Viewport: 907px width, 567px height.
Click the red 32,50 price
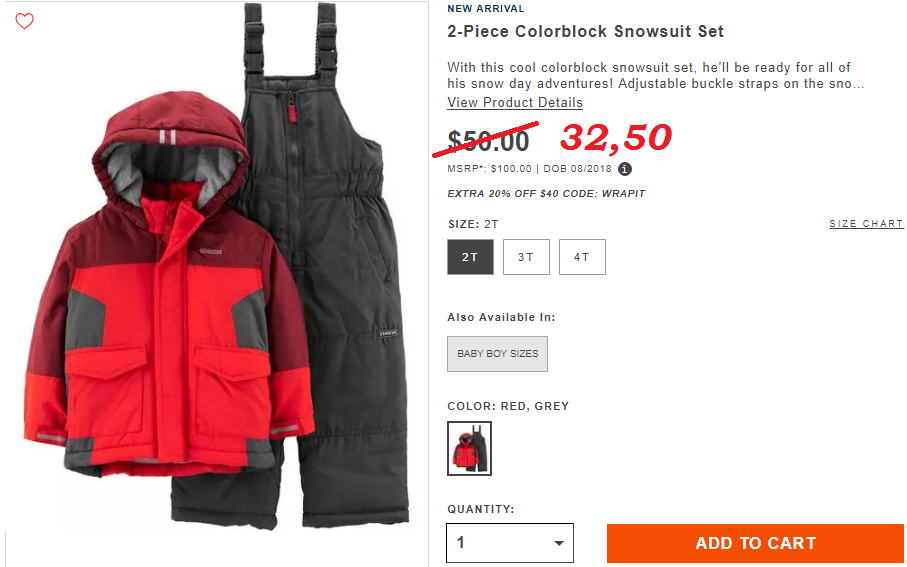point(616,138)
